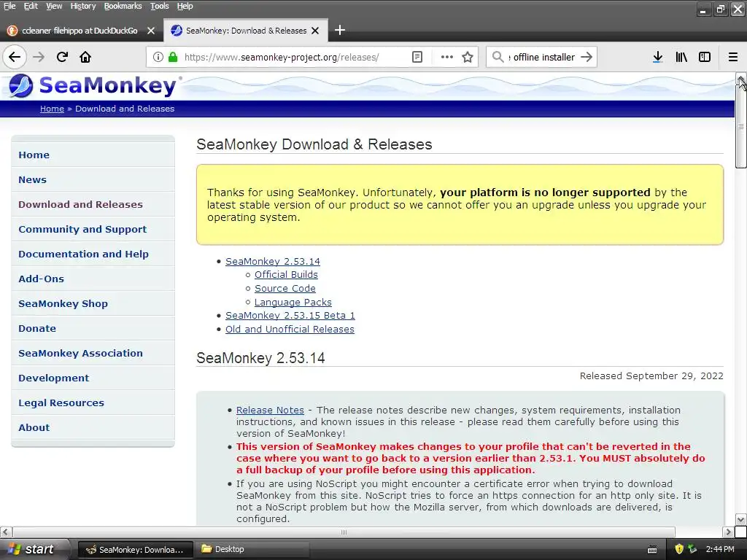Switch to ccleaner filehippo DuckDuckGo tab

(81, 31)
